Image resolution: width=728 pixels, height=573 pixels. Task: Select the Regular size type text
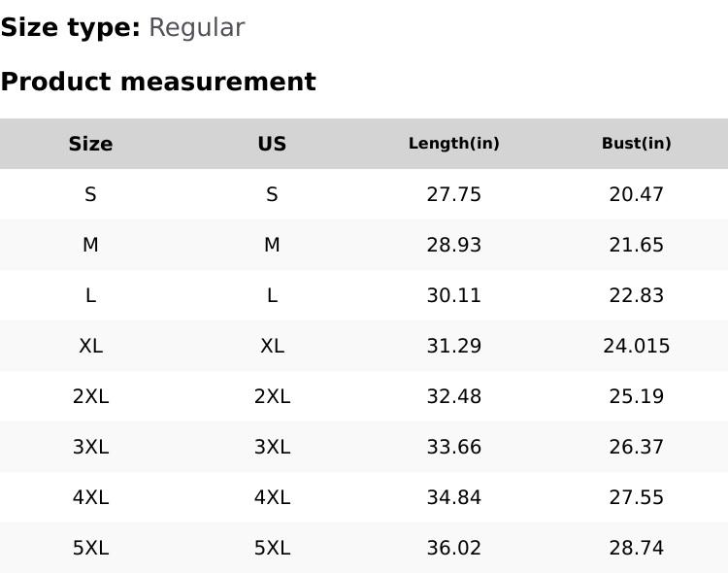[x=196, y=27]
